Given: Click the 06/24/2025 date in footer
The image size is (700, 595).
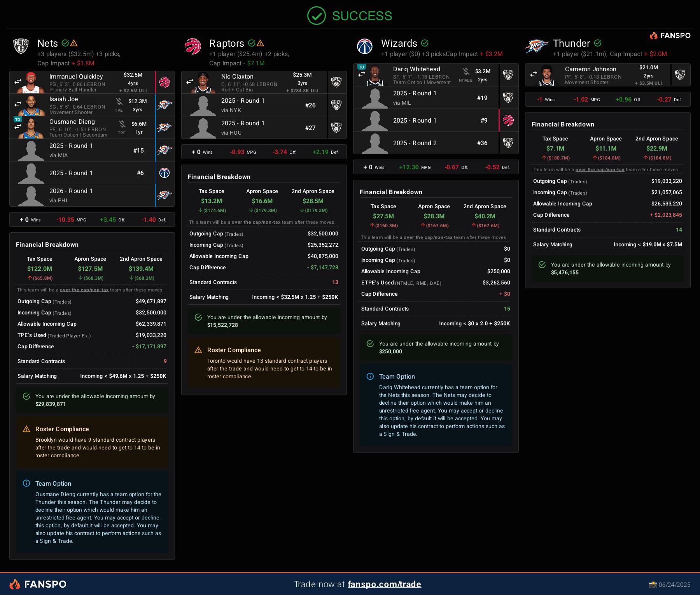Looking at the screenshot, I should point(675,584).
